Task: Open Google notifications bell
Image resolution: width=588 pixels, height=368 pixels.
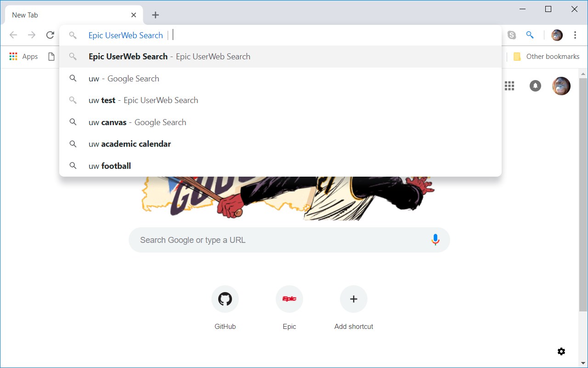Action: [x=535, y=86]
